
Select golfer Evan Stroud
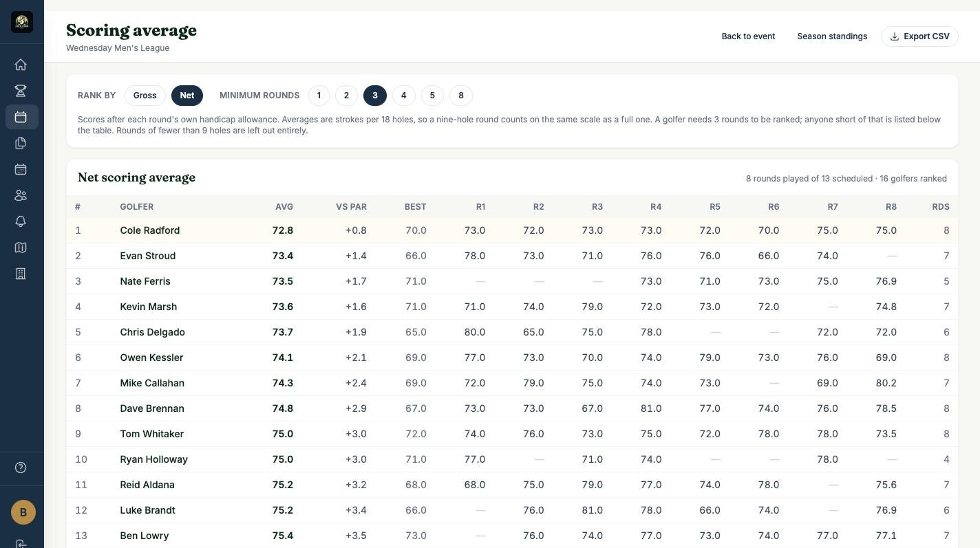point(147,256)
